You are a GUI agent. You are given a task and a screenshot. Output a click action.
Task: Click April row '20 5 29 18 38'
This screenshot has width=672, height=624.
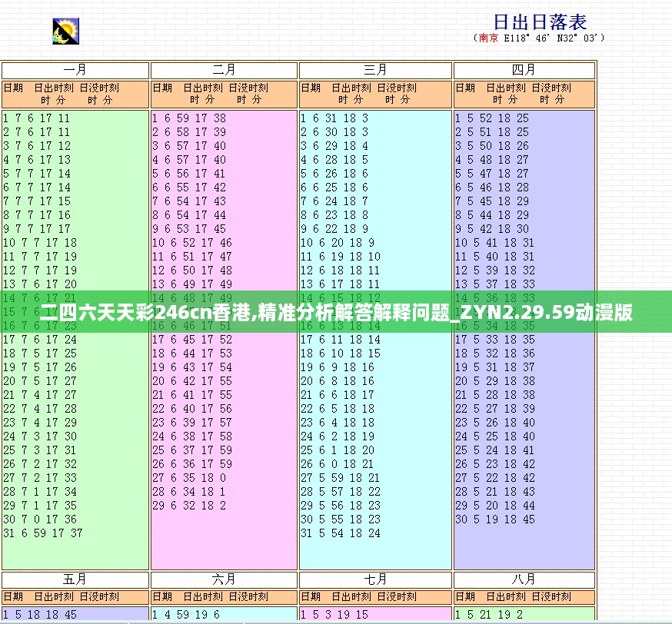(495, 381)
